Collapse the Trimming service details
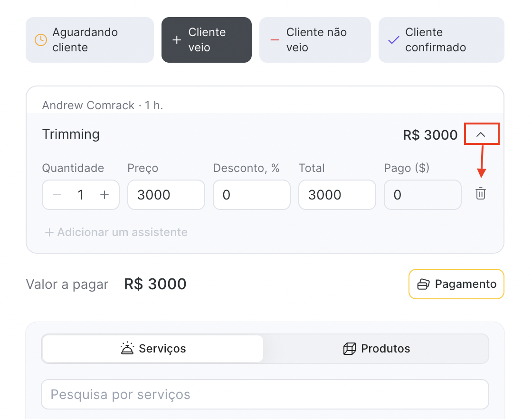 [x=481, y=135]
